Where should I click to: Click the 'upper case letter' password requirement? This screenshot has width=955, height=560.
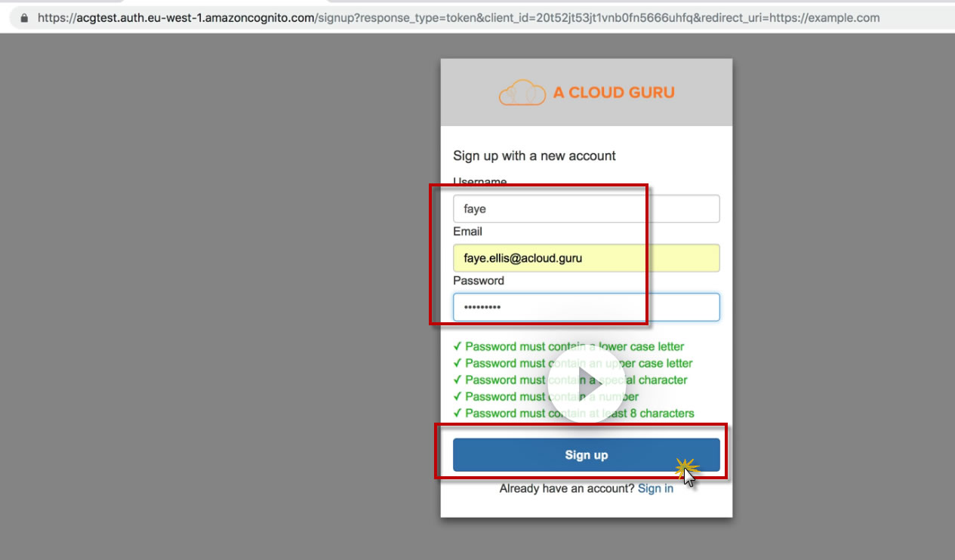pyautogui.click(x=572, y=363)
